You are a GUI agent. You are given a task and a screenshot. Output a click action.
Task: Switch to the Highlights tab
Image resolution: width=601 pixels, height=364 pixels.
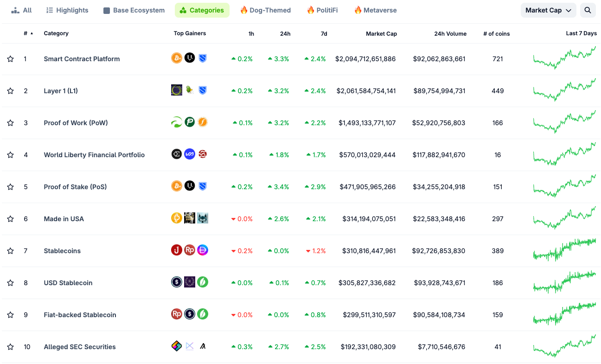[67, 10]
